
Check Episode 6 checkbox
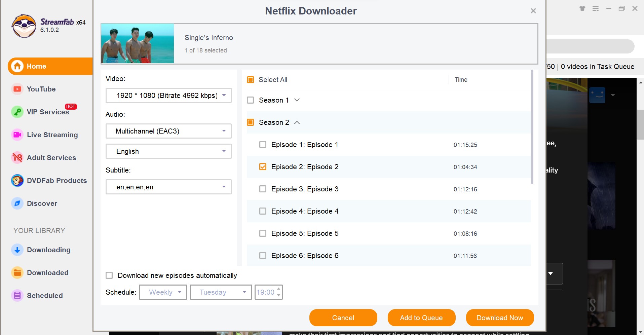263,256
